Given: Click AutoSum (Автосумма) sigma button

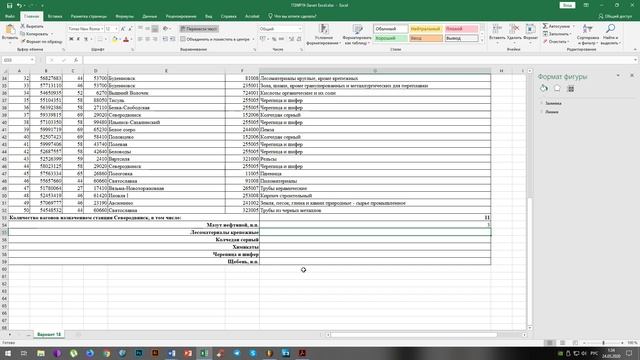Looking at the screenshot, I should 556,26.
